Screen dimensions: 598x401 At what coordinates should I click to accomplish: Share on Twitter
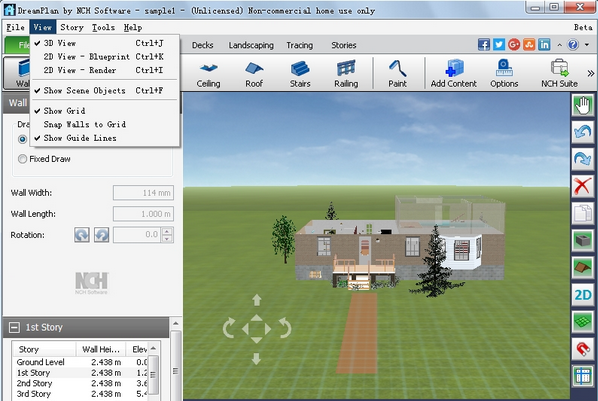click(x=498, y=45)
